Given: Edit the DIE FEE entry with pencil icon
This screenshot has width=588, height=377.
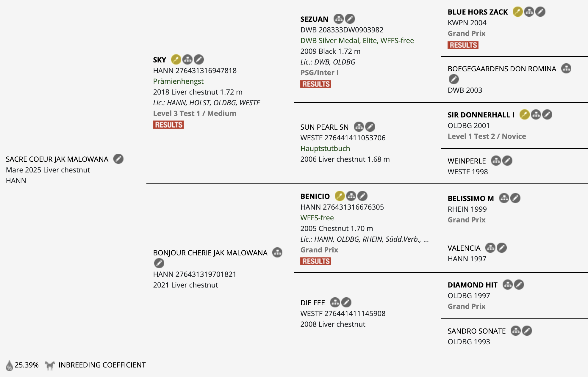Looking at the screenshot, I should tap(346, 303).
